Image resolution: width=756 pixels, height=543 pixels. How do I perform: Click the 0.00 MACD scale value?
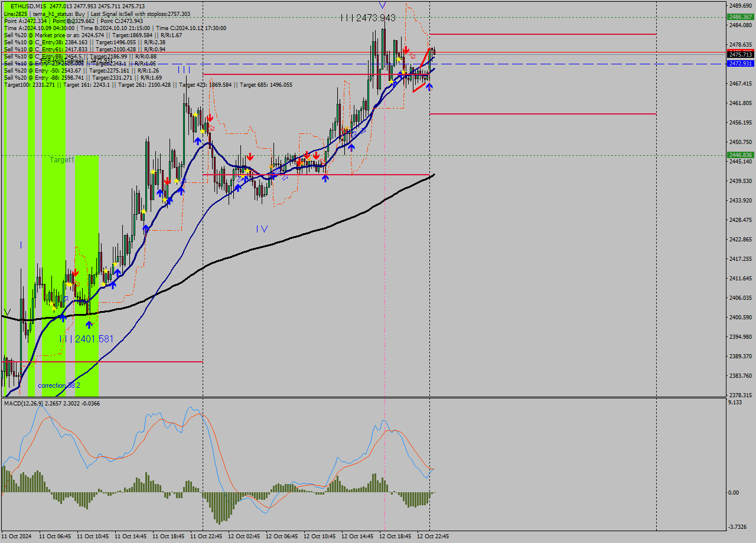click(x=735, y=493)
